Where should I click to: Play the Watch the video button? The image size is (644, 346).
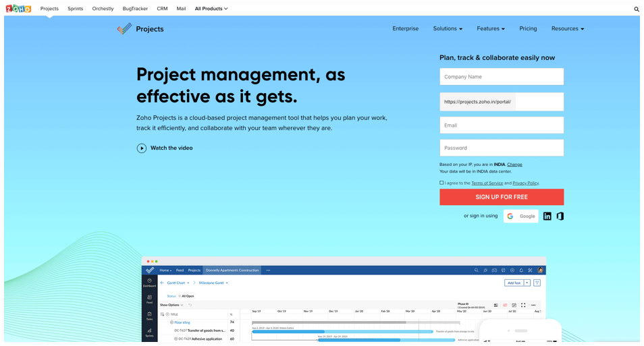point(165,148)
